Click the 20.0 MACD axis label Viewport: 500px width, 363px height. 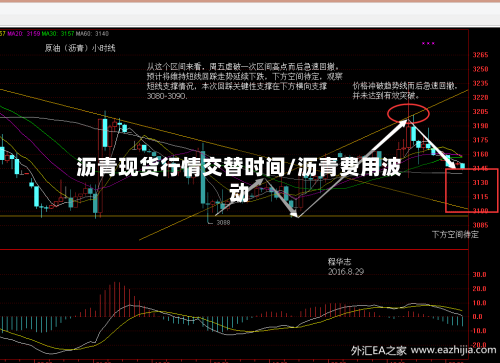pos(479,289)
